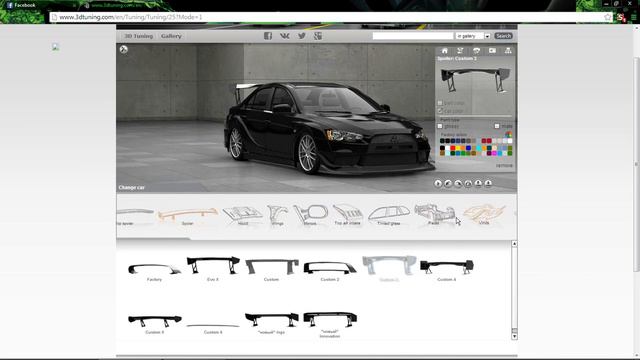
Task: Choose the Paint parts category
Action: click(x=434, y=215)
